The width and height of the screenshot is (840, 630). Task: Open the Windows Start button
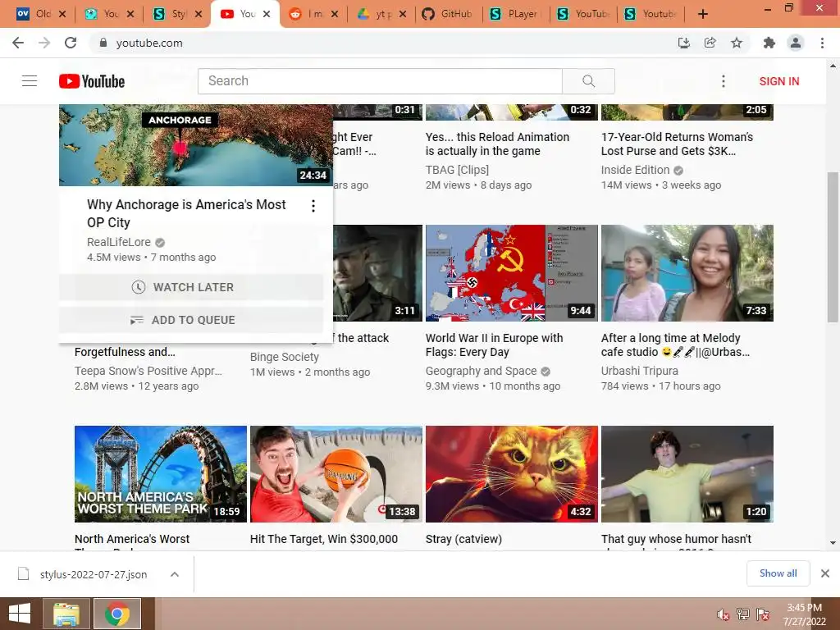20,614
